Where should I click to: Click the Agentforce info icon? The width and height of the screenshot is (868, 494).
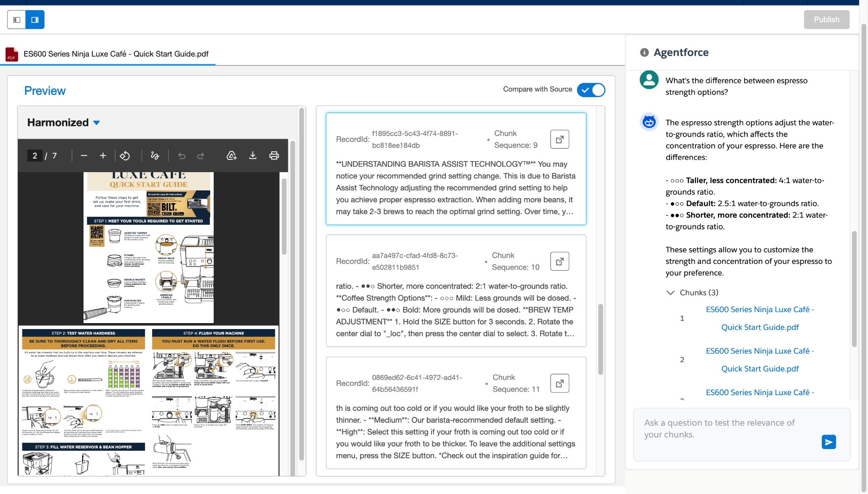(x=644, y=53)
